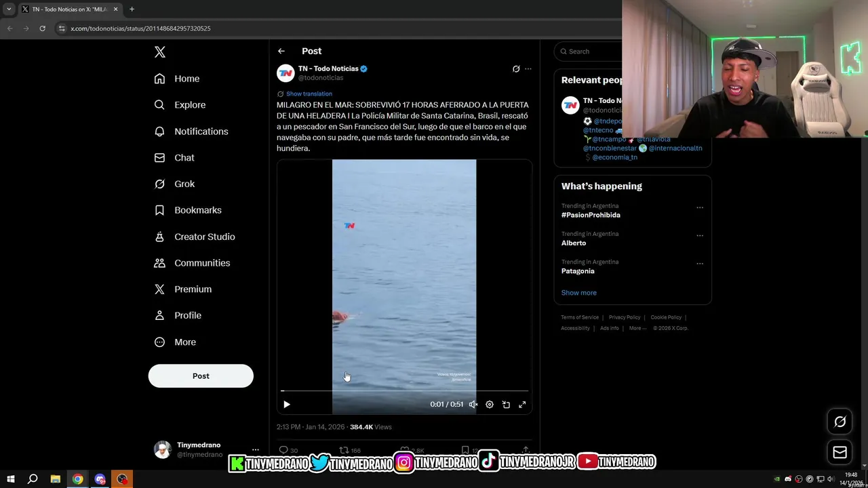Open Windows taskbar search
This screenshot has width=868, height=488.
33,479
